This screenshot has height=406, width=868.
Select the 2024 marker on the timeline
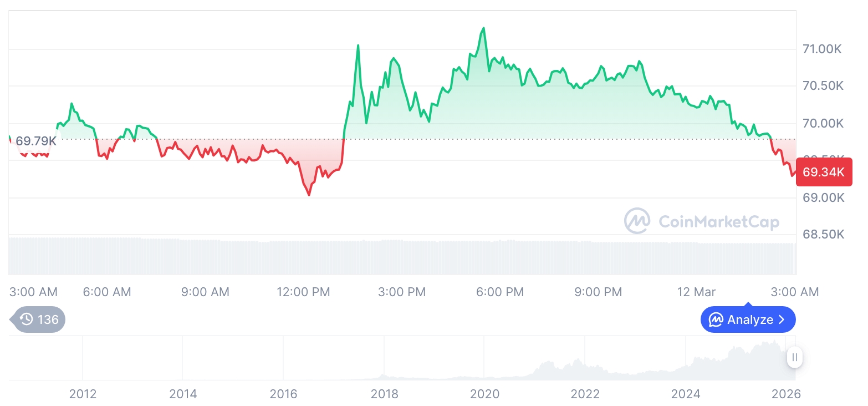(686, 394)
